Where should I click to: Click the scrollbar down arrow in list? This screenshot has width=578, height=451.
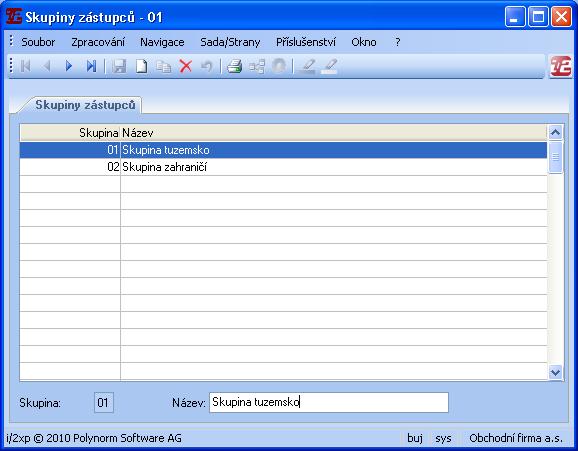[555, 372]
